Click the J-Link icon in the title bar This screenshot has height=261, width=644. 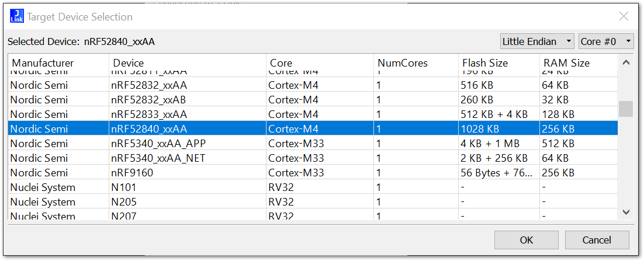point(17,16)
